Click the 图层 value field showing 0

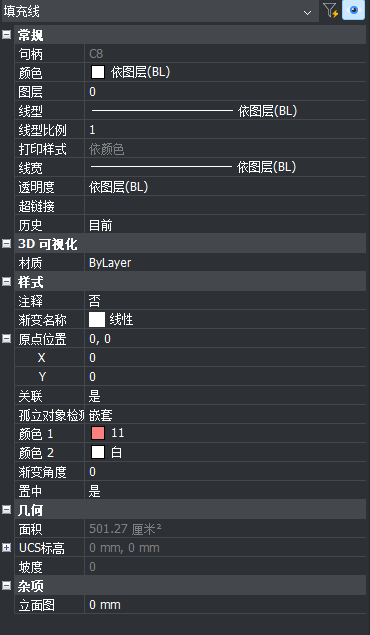point(225,92)
